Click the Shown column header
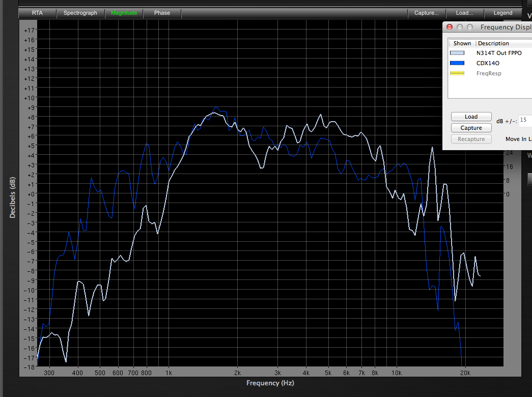 [x=462, y=43]
